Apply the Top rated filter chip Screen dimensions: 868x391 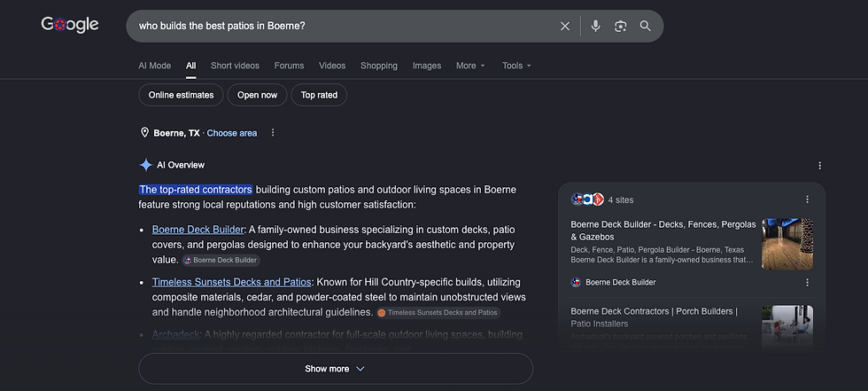click(x=319, y=95)
